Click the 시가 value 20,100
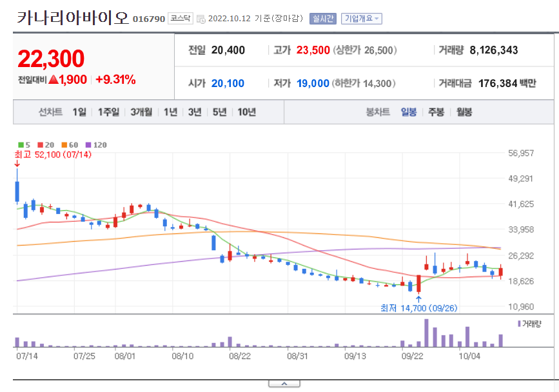Image resolution: width=559 pixels, height=392 pixels. click(228, 83)
